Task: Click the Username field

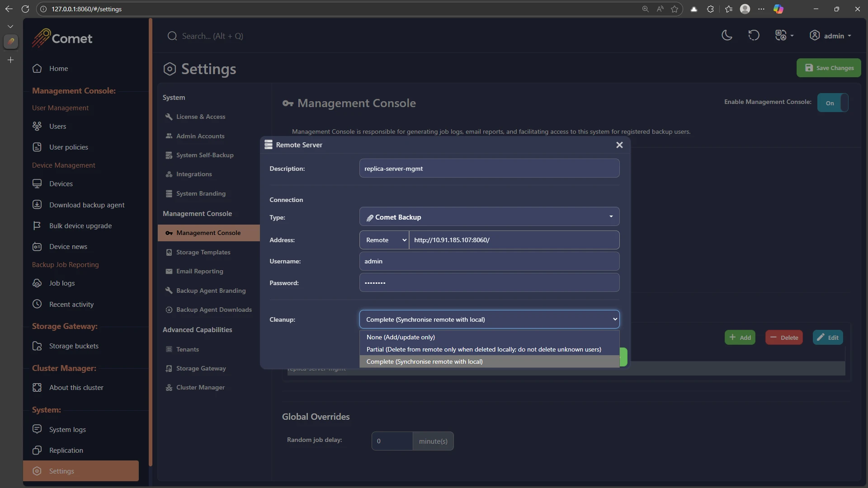Action: pyautogui.click(x=489, y=261)
